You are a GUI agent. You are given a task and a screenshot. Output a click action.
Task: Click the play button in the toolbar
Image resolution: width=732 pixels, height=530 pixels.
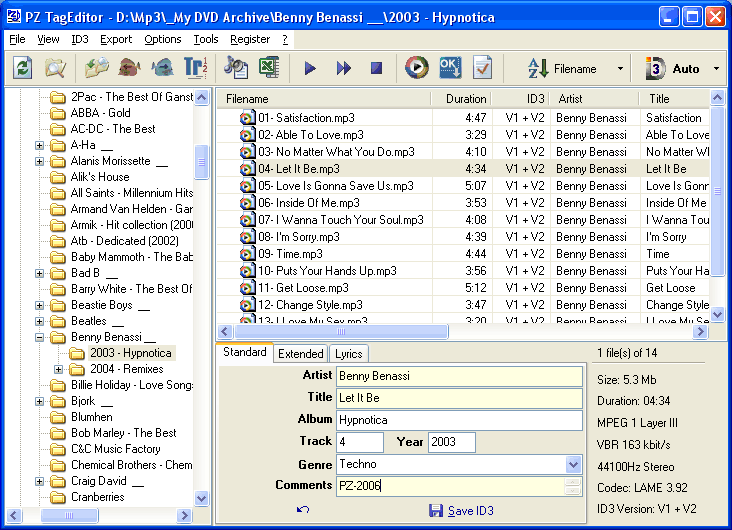tap(310, 68)
